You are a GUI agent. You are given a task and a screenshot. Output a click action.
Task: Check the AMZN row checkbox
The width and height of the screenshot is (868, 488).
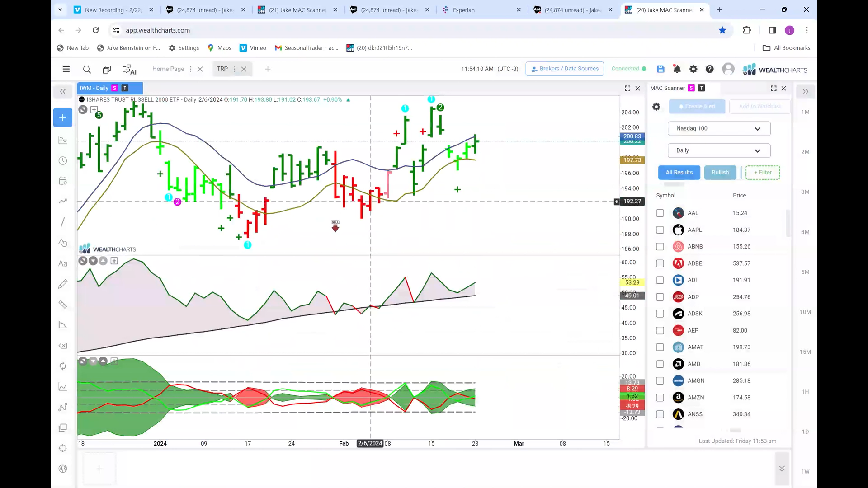[x=660, y=398]
